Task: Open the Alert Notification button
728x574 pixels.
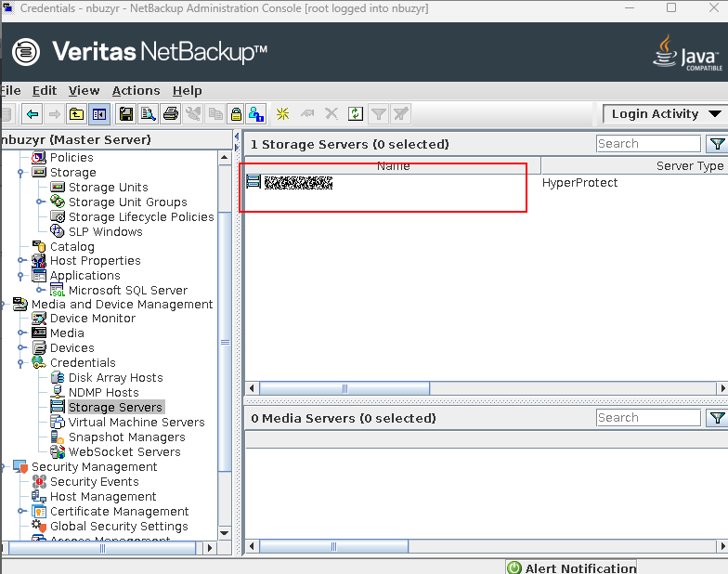Action: coord(572,568)
